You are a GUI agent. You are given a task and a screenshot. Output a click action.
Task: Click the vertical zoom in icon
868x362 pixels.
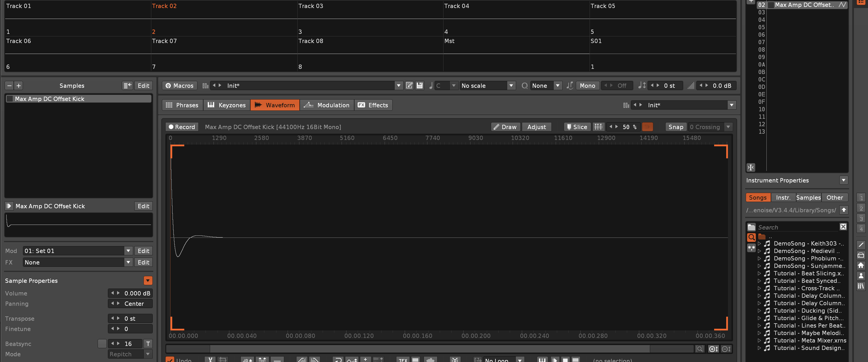(x=713, y=349)
